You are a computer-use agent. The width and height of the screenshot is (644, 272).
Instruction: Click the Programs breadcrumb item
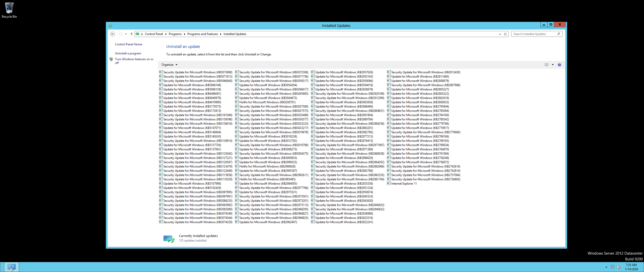tap(175, 34)
